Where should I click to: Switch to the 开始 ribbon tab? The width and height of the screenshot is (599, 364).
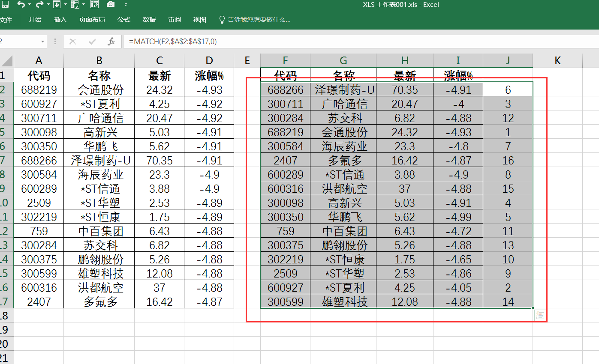click(35, 20)
